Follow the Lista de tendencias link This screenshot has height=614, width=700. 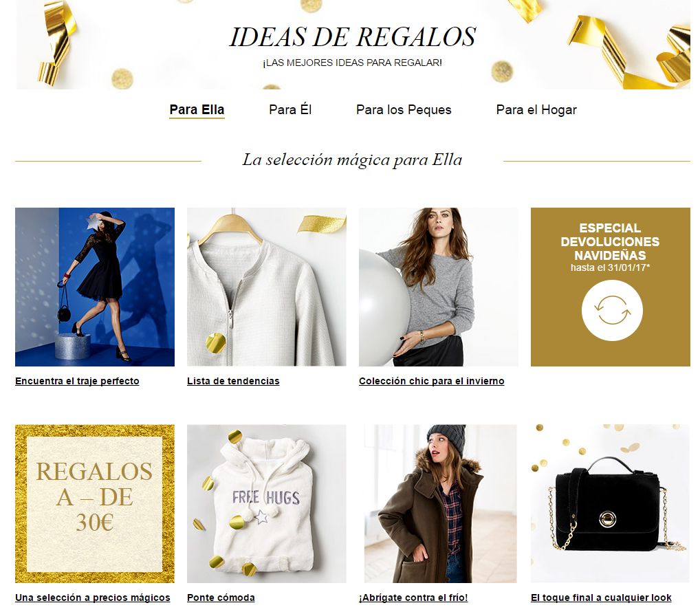pyautogui.click(x=233, y=381)
